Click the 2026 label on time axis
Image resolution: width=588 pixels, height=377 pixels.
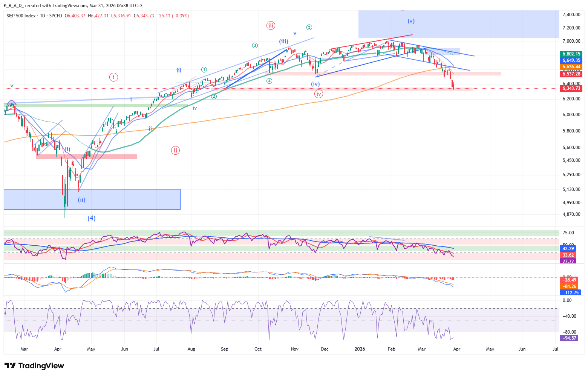pyautogui.click(x=360, y=349)
